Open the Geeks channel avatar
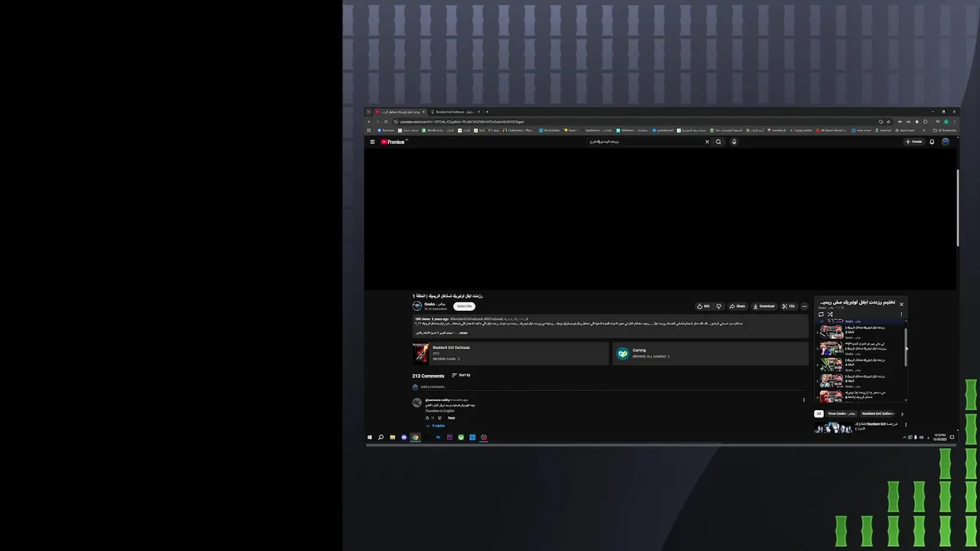Image resolution: width=980 pixels, height=551 pixels. point(417,306)
